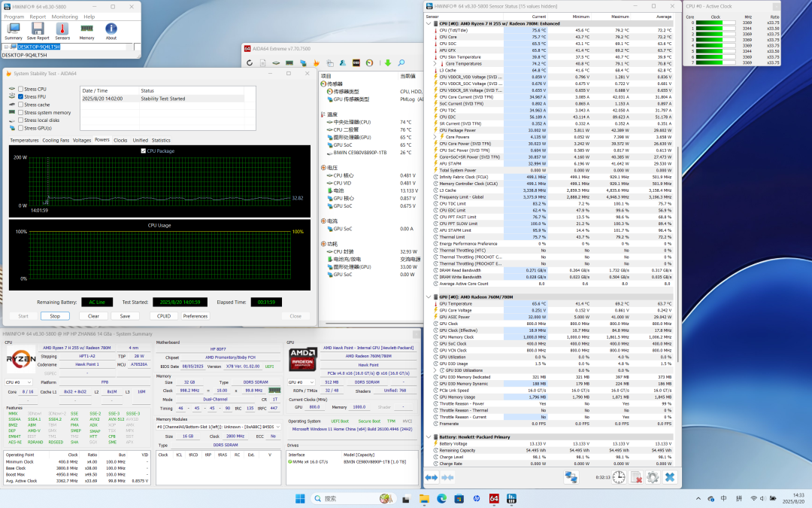
Task: Open the Memory Modules slot dropdown
Action: click(x=219, y=427)
